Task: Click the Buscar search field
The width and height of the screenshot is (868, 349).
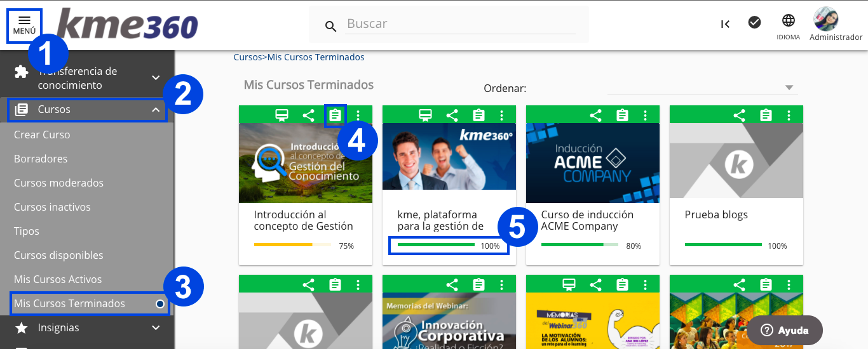Action: coord(461,24)
